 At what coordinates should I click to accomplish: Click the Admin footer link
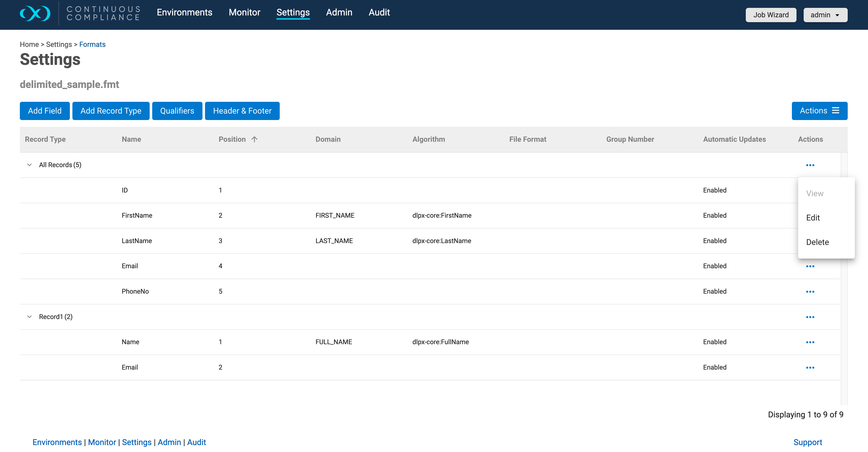(x=169, y=442)
